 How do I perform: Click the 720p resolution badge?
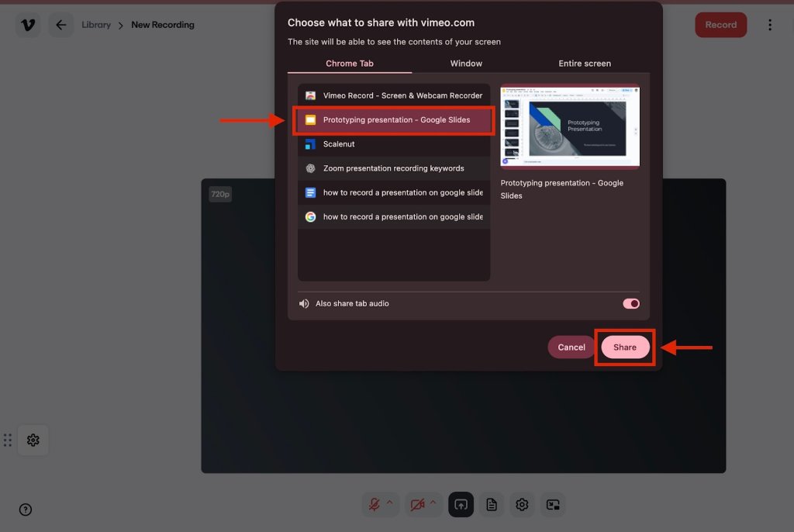[x=220, y=194]
